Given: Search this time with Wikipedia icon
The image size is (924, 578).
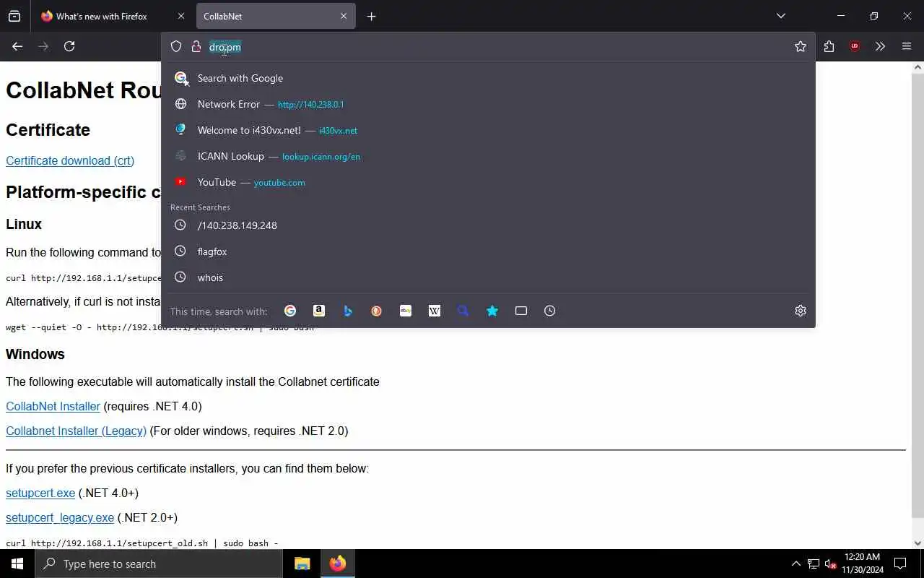Looking at the screenshot, I should coord(435,311).
